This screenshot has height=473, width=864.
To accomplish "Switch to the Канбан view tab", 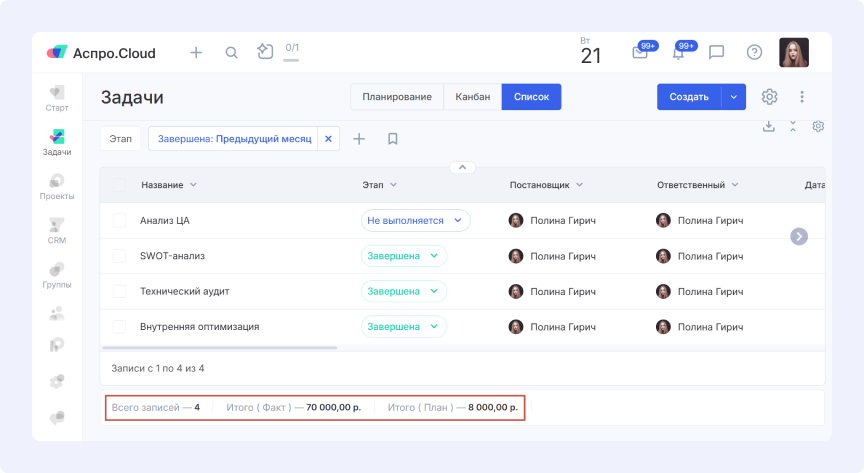I will [x=472, y=97].
